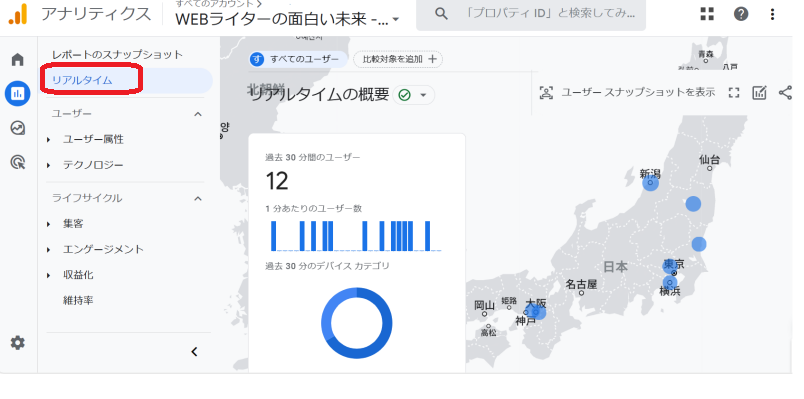Click the property ID search field

pos(531,14)
